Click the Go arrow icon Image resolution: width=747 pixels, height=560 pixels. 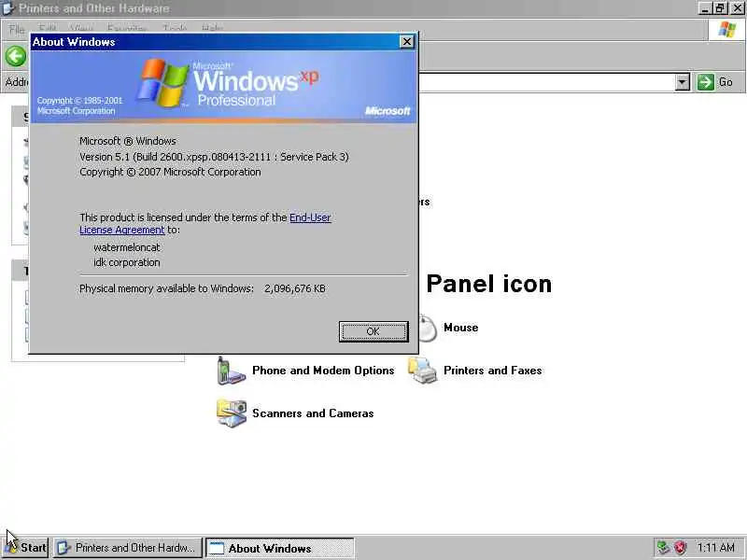click(706, 82)
